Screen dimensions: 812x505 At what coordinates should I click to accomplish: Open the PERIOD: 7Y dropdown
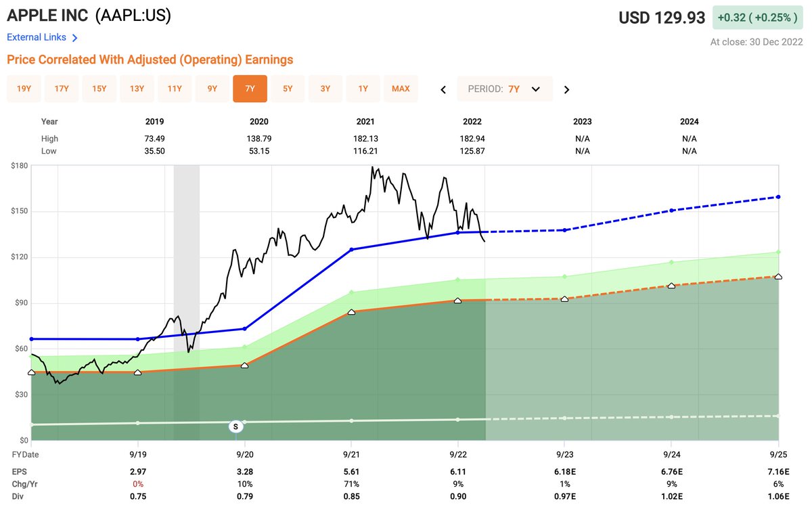point(504,89)
